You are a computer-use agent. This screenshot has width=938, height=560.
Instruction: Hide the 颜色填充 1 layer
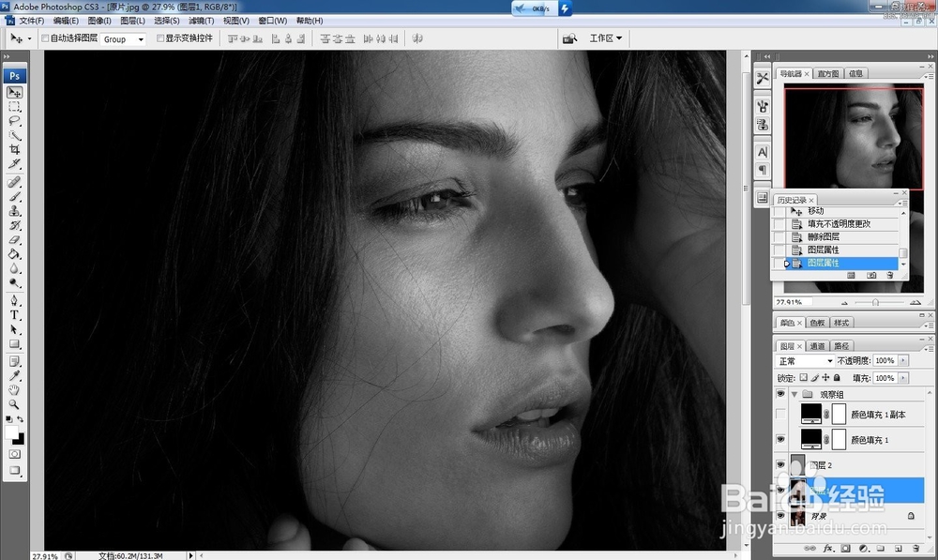pos(780,439)
